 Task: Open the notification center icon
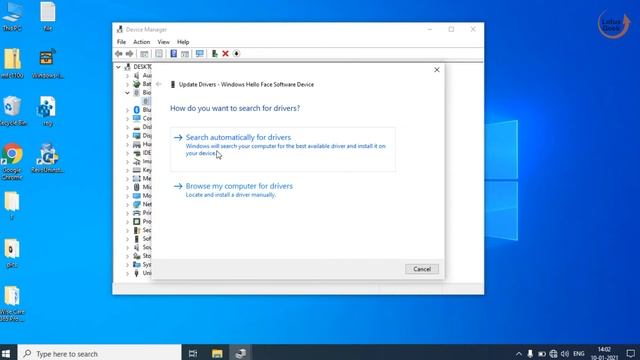[x=631, y=353]
